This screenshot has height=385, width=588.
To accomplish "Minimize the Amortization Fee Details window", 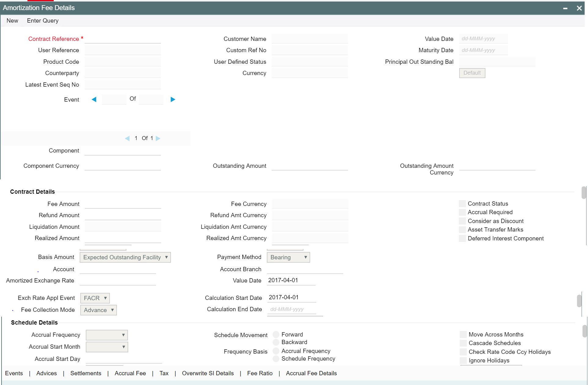I will [x=565, y=8].
